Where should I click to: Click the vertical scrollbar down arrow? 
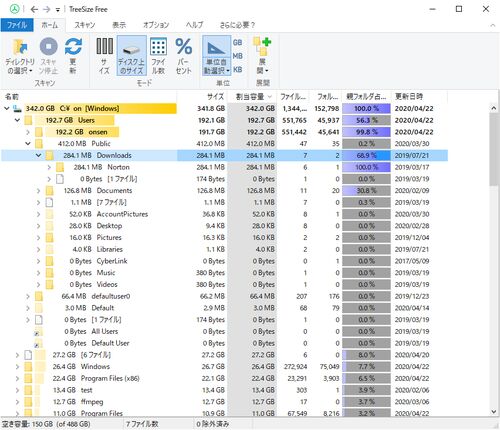point(494,412)
